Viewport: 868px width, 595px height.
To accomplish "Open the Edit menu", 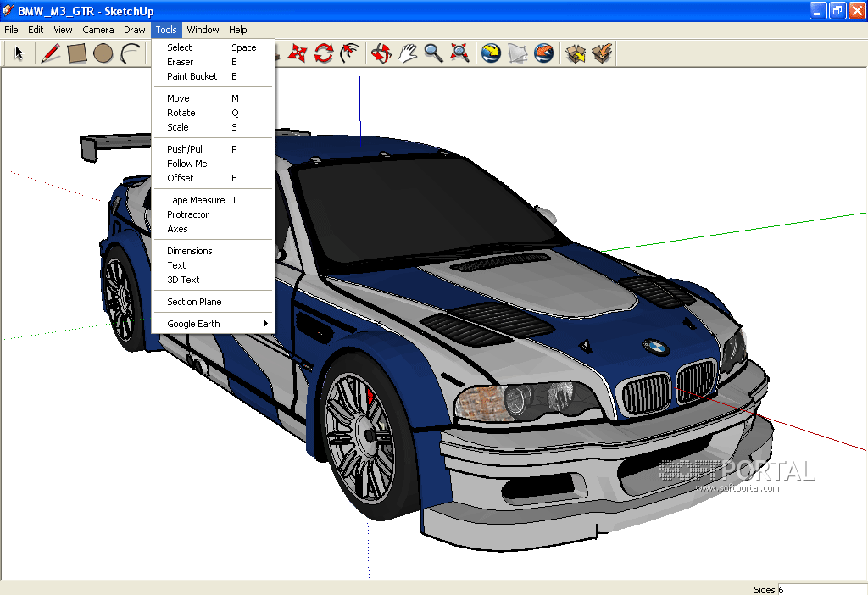I will [x=36, y=30].
